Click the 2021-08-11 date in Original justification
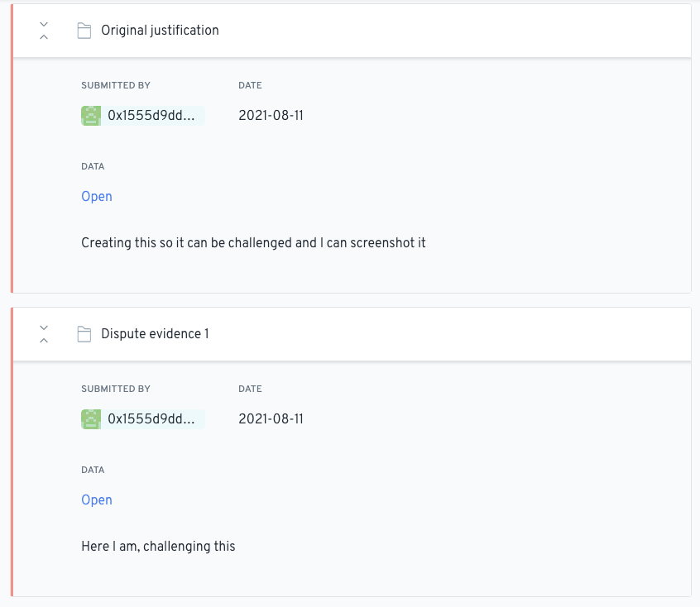The image size is (700, 607). point(271,116)
